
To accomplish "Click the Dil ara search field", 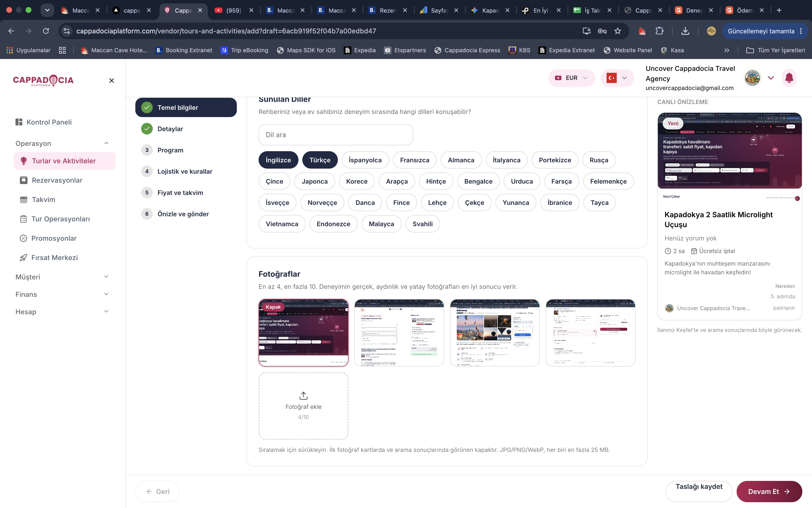I will [x=335, y=135].
